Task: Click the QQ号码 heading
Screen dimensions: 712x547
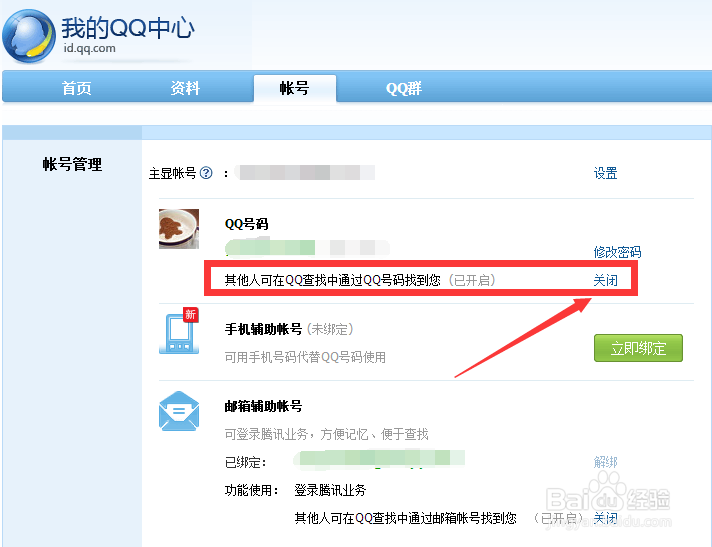Action: 247,224
